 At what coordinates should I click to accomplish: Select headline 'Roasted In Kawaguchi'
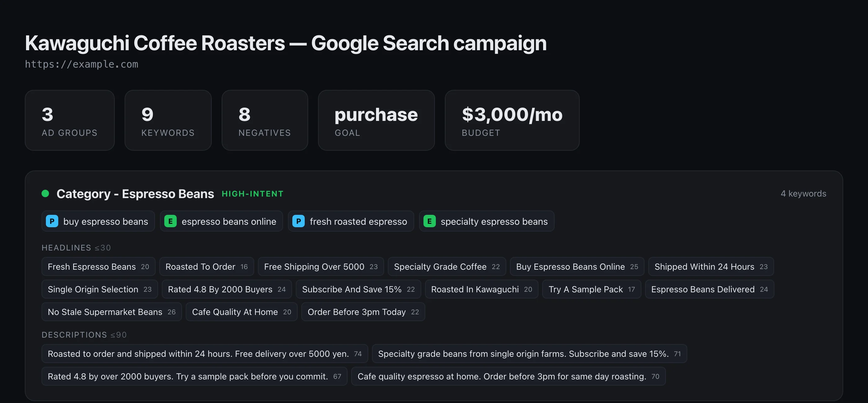click(481, 289)
